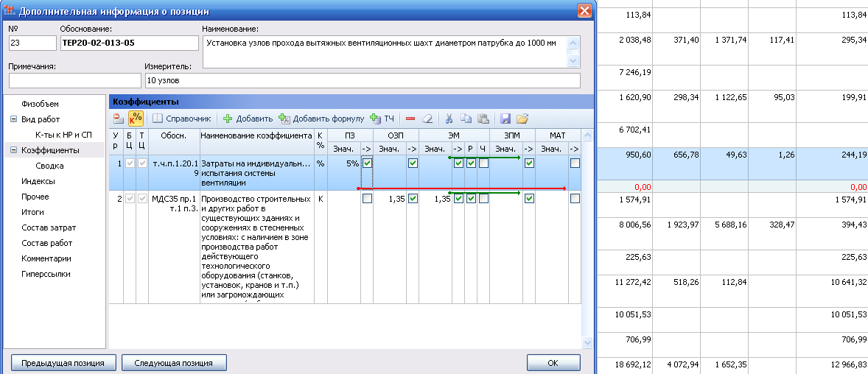Select Физобъем in the left tree
Screen dimensions: 868x374
point(40,104)
